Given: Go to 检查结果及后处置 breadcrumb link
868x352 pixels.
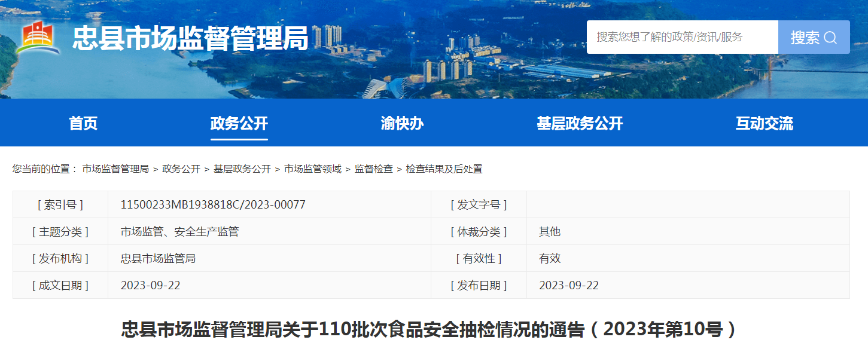Looking at the screenshot, I should pos(444,169).
